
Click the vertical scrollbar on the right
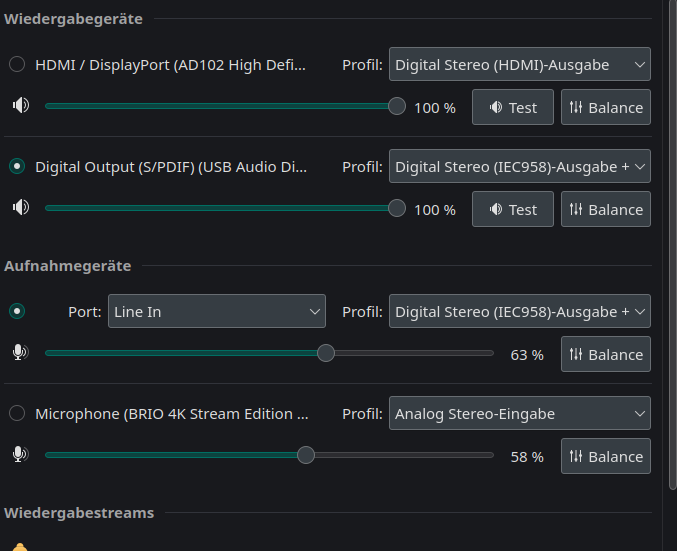[x=672, y=245]
